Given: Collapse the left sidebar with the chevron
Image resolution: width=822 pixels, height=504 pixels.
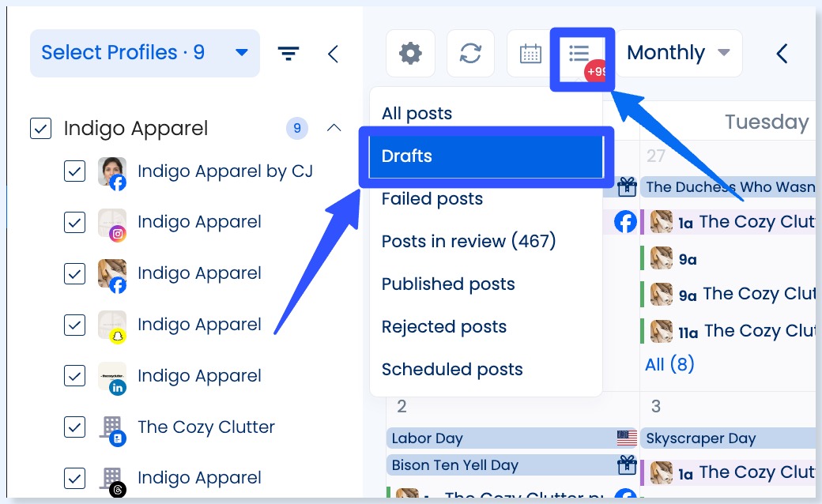Looking at the screenshot, I should [333, 54].
